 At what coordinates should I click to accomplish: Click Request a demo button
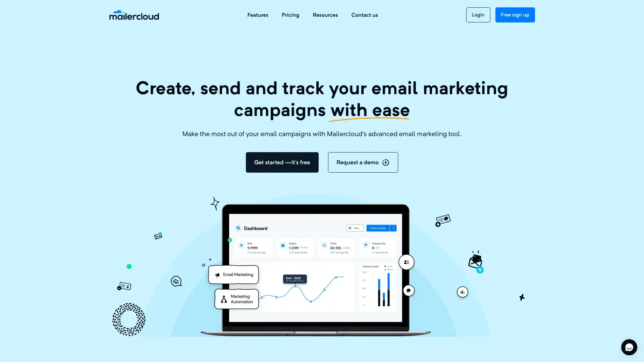[363, 162]
